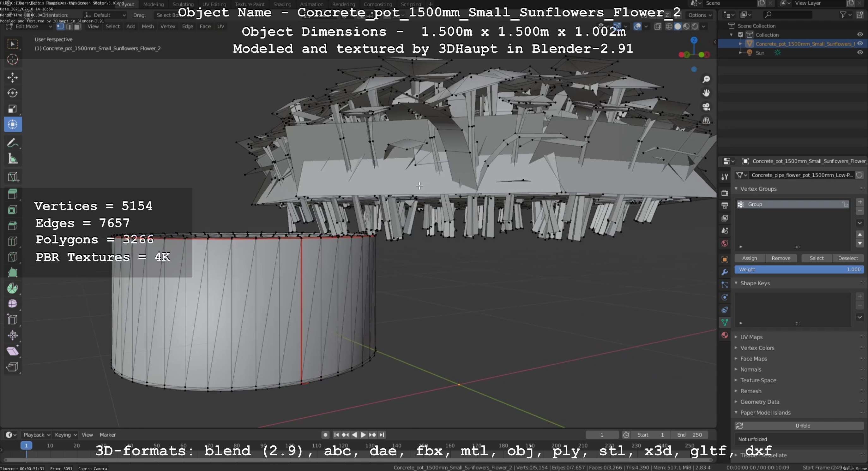Uncheck the Collection exclude checkbox
This screenshot has width=868, height=471.
[740, 35]
